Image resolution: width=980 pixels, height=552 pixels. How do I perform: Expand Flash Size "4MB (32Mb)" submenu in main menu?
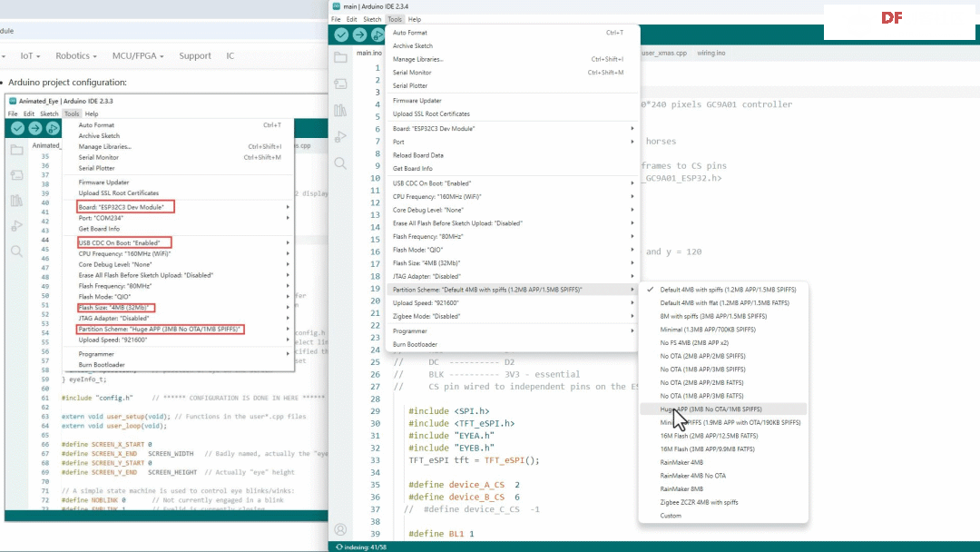(513, 263)
